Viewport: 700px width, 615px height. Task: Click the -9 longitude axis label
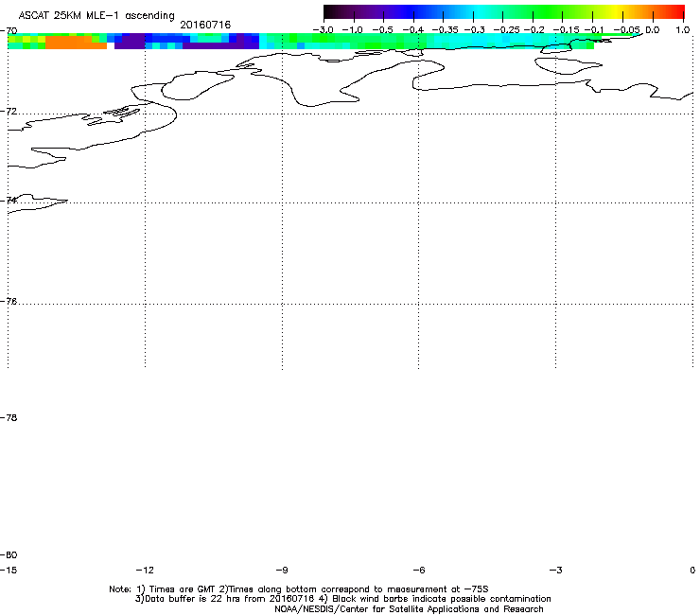(282, 570)
